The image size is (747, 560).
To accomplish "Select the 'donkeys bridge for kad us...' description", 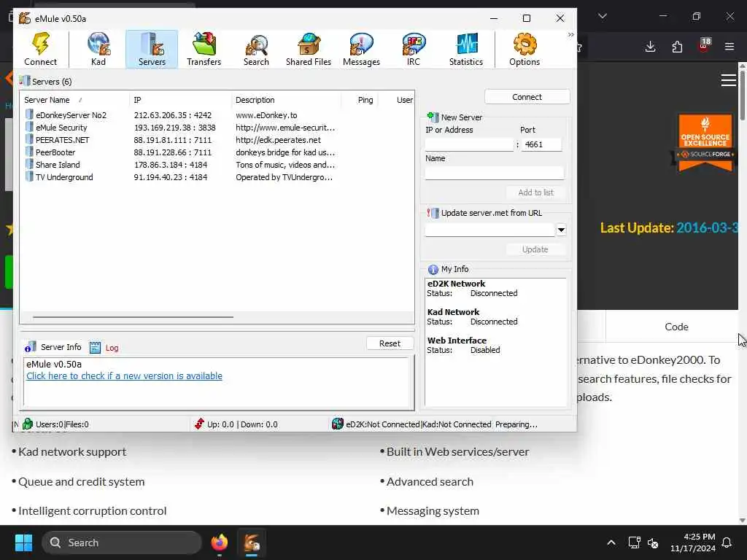I will click(x=285, y=152).
